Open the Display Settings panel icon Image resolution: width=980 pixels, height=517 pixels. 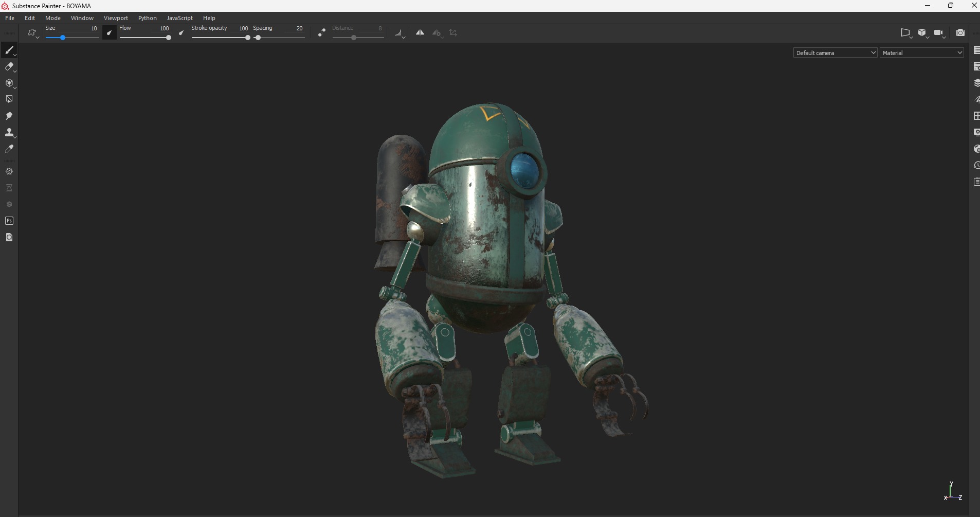tap(976, 132)
